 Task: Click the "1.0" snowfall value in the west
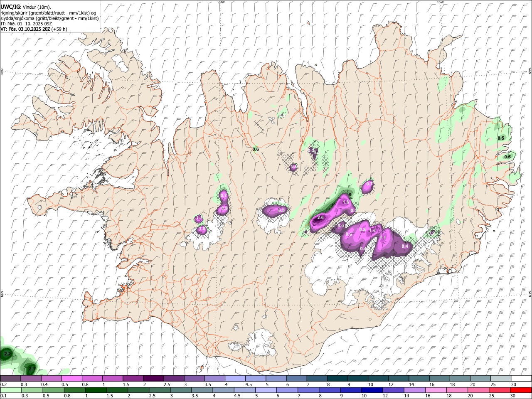click(202, 229)
